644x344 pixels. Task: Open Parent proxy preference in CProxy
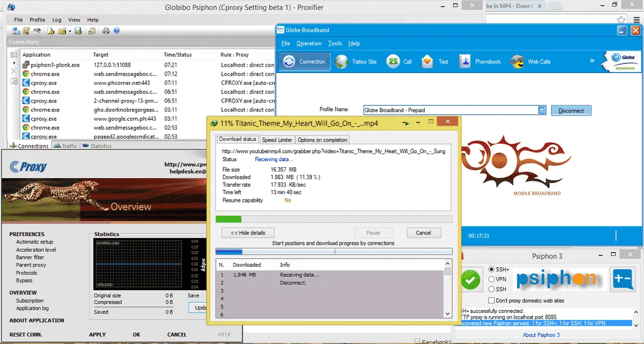coord(31,265)
